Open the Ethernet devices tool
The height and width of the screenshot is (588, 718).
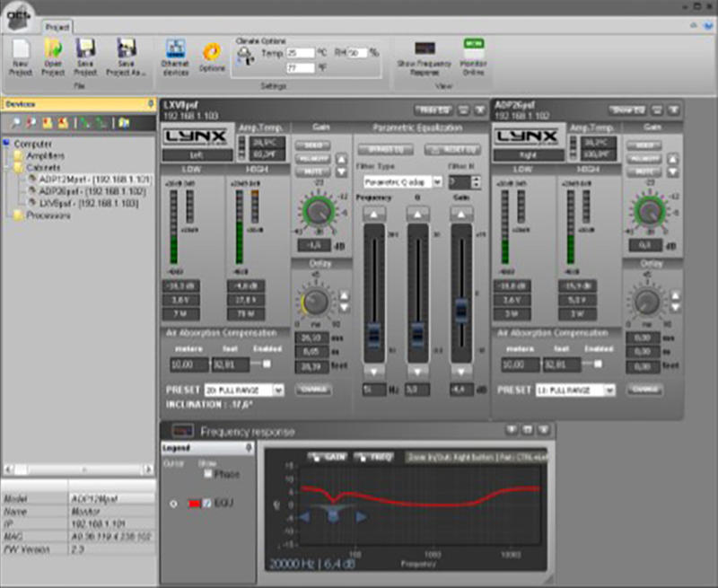pyautogui.click(x=175, y=49)
